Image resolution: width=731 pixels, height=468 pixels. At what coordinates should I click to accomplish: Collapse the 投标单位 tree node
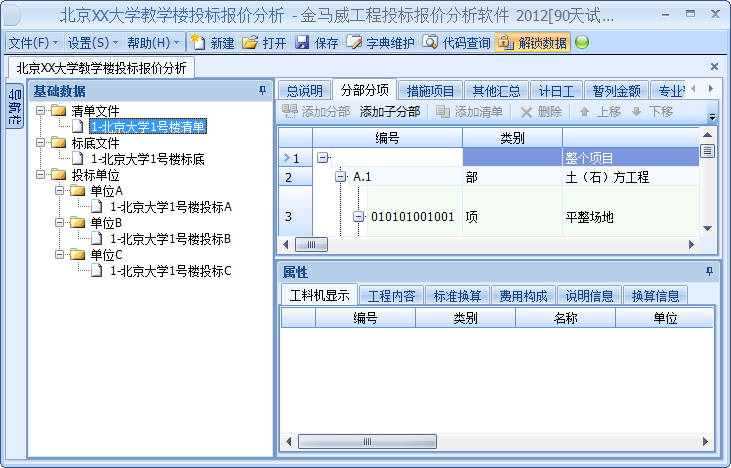pyautogui.click(x=41, y=174)
